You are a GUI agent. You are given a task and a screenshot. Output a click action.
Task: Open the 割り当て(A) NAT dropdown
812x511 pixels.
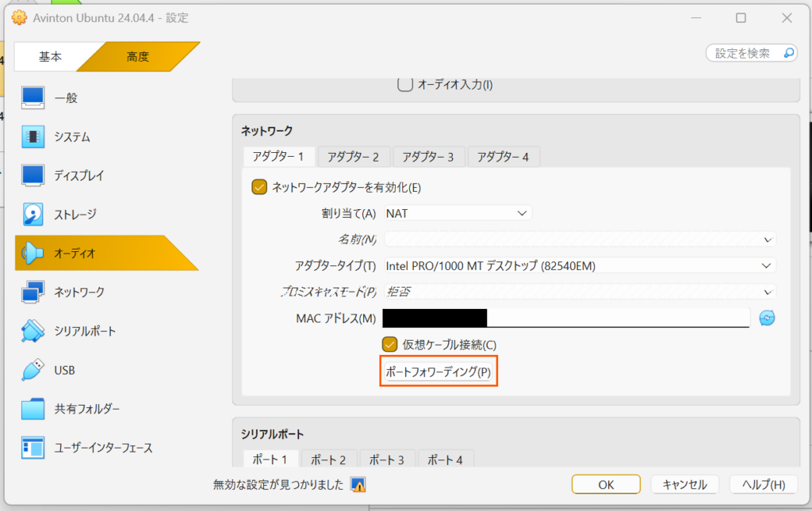tap(458, 213)
